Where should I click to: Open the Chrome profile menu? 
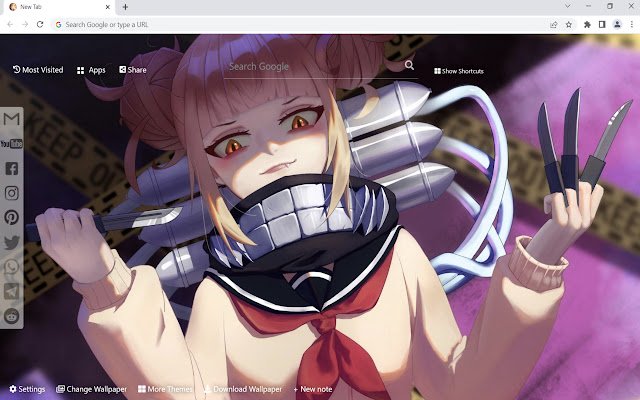(x=617, y=24)
